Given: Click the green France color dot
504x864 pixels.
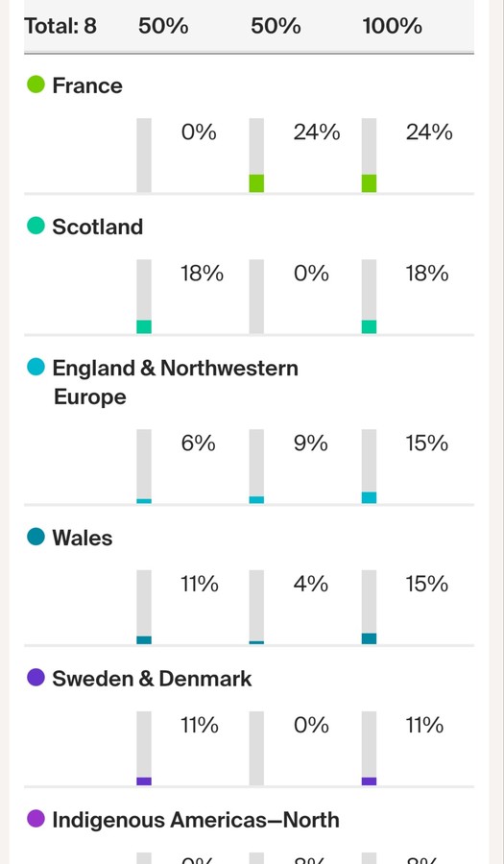Looking at the screenshot, I should tap(36, 84).
